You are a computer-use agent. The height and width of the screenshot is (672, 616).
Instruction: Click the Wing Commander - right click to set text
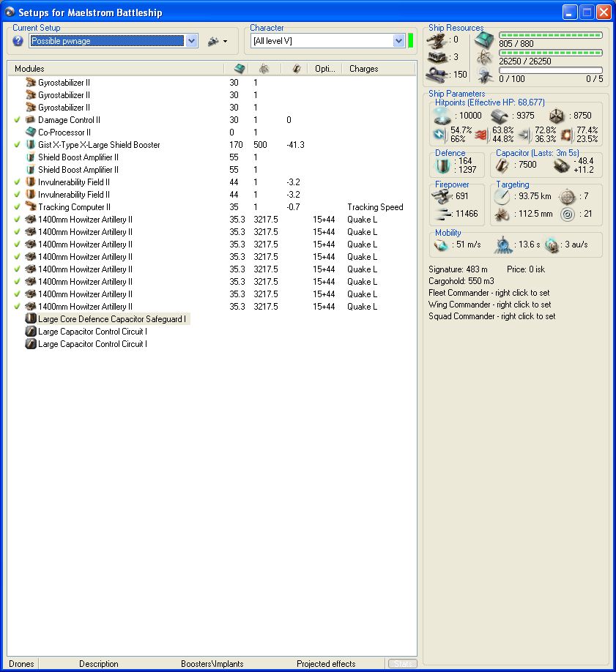click(489, 305)
